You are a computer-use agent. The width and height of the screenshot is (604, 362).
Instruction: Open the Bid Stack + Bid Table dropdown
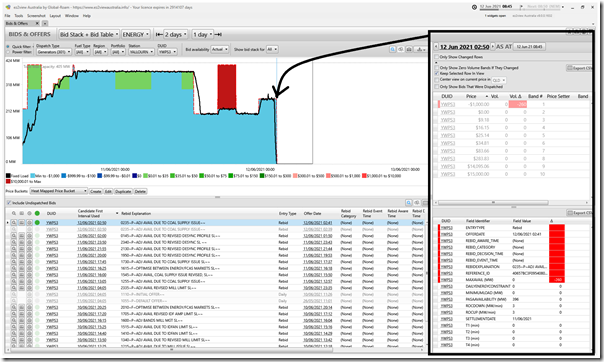coord(89,35)
